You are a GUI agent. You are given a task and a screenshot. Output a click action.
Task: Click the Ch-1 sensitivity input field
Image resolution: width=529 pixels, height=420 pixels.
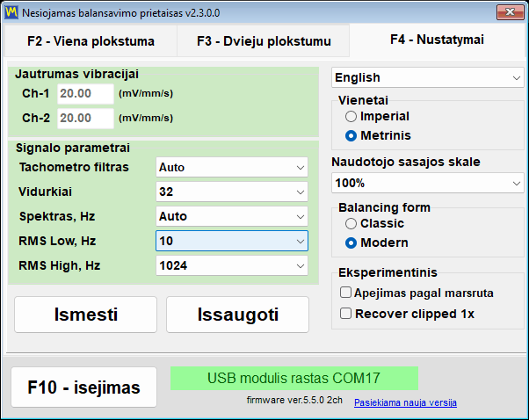[x=86, y=93]
